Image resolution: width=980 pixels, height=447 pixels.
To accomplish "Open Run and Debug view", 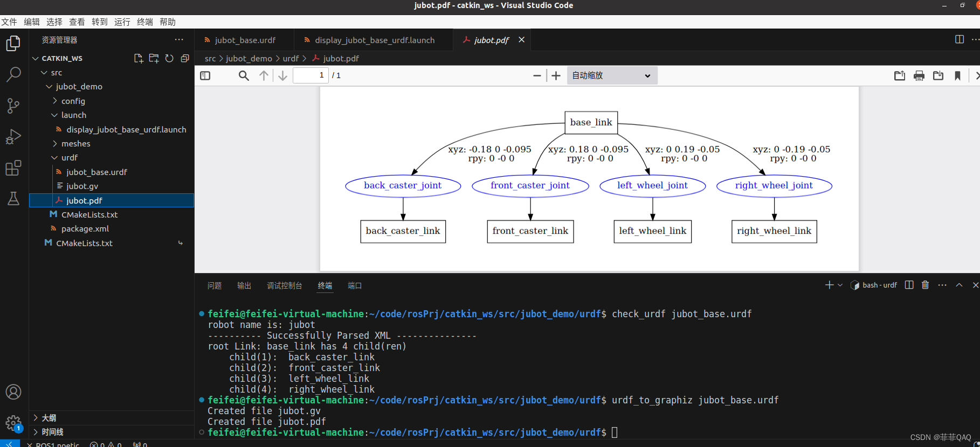I will (13, 137).
